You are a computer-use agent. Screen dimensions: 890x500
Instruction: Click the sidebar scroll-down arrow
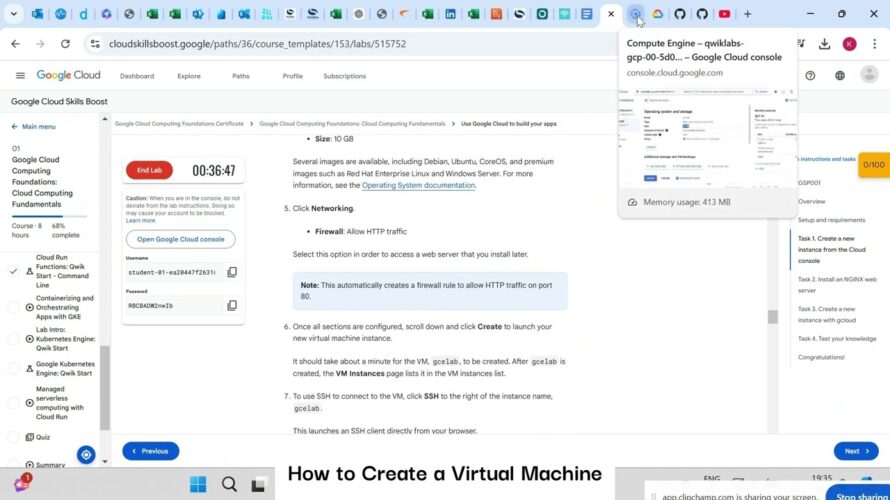tap(104, 461)
